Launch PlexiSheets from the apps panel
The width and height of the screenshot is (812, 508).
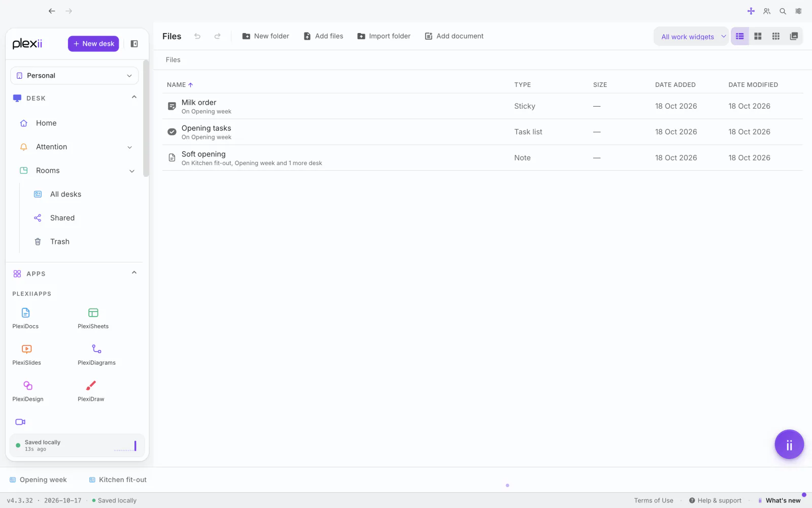click(93, 318)
